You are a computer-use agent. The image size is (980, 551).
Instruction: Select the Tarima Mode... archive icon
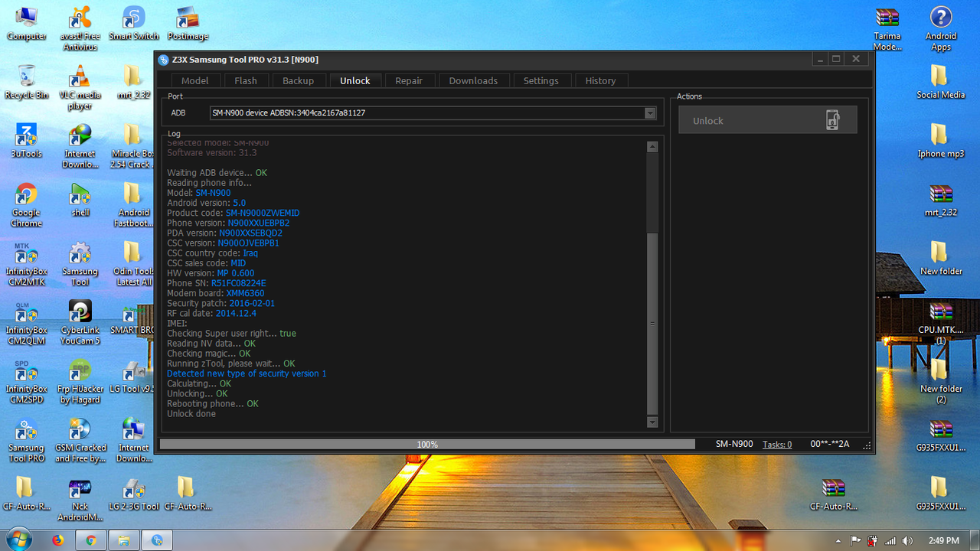point(887,28)
